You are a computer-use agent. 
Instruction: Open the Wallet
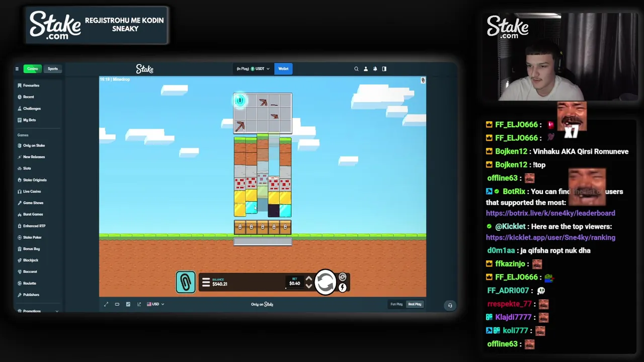(283, 69)
